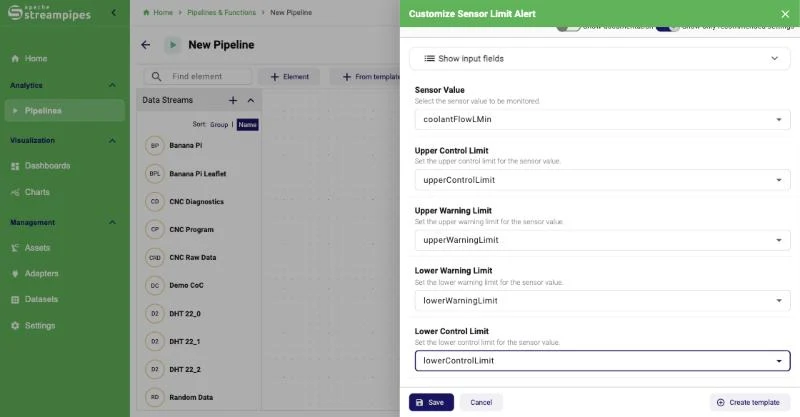Select the DHT 22_0 stream icon
This screenshot has height=417, width=800.
(155, 313)
